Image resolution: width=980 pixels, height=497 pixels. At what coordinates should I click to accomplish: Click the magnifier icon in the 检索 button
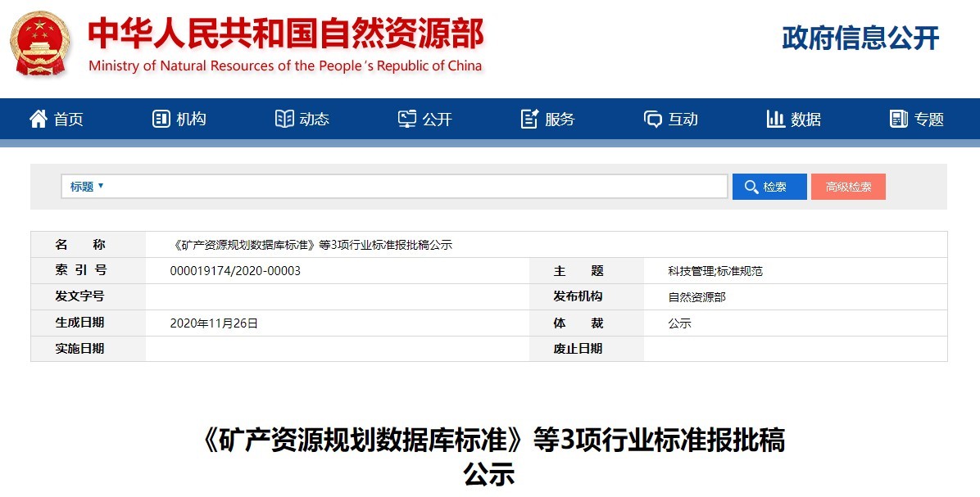(750, 187)
